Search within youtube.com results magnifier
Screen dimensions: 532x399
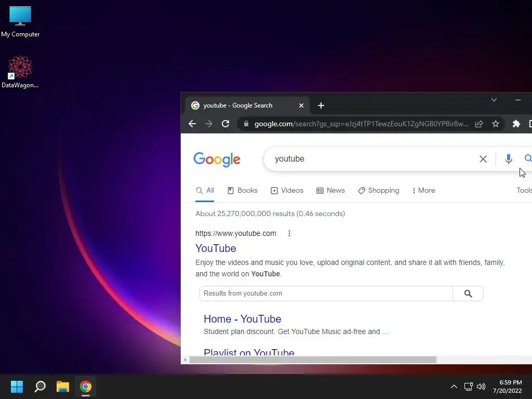point(468,294)
